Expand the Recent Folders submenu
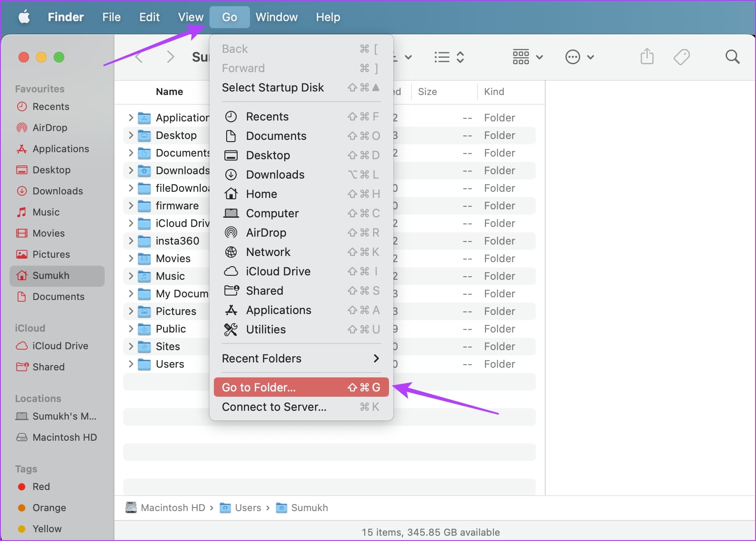 301,358
